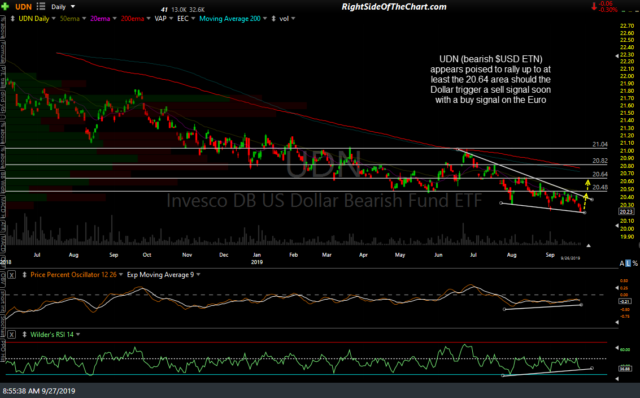Screen dimensions: 640x398
Task: Click the 21.04 horizontal level label
Action: [600, 145]
